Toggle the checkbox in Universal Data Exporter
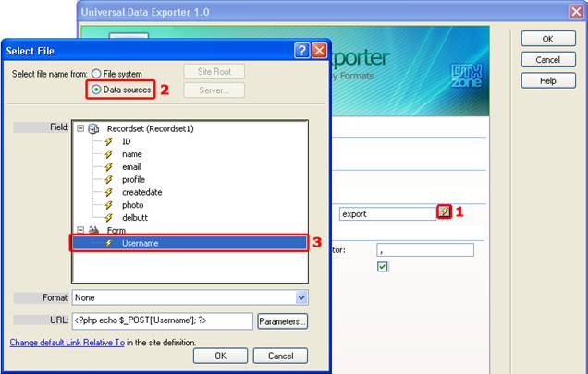The image size is (588, 374). tap(383, 267)
